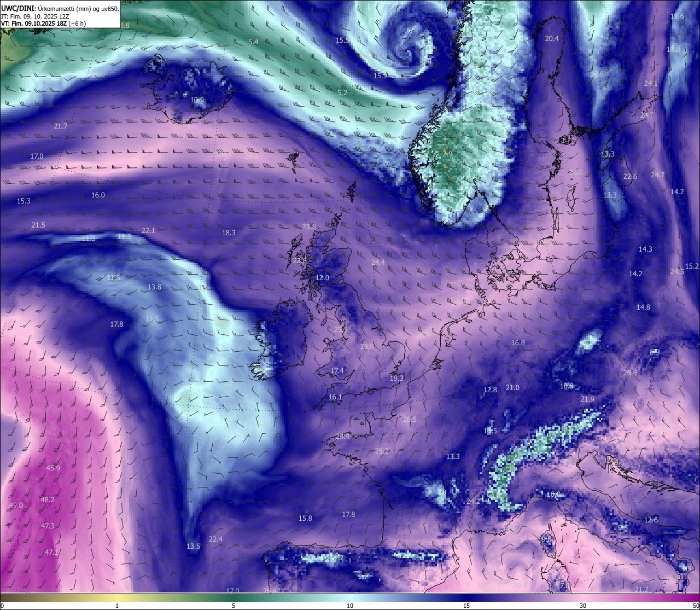Click the 12.3 value label
Screen dimensions: 700x610
point(610,195)
